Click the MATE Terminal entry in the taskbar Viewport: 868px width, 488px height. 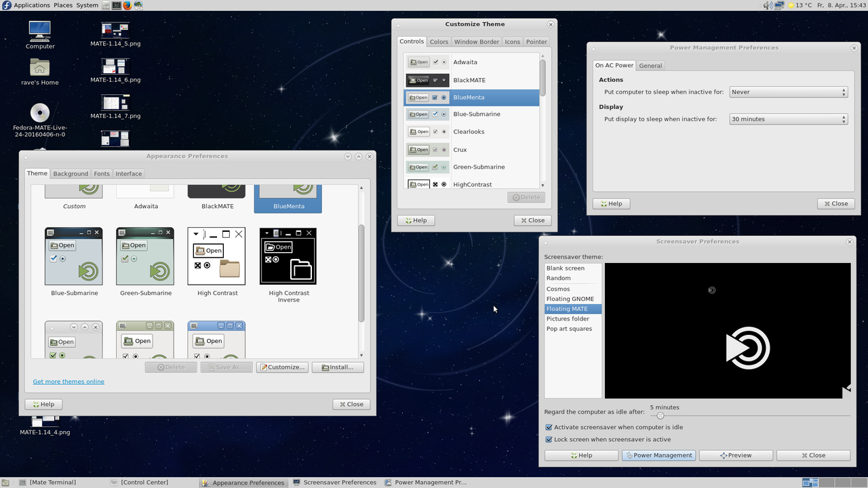(52, 483)
